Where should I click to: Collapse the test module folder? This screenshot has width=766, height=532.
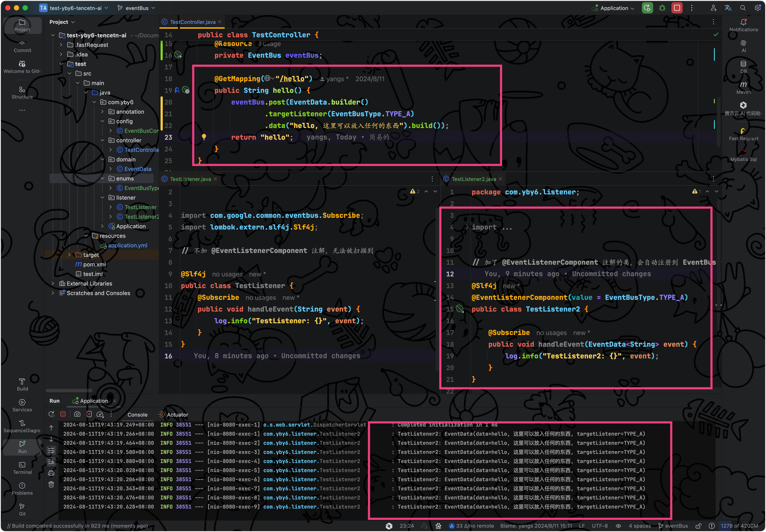(x=61, y=64)
